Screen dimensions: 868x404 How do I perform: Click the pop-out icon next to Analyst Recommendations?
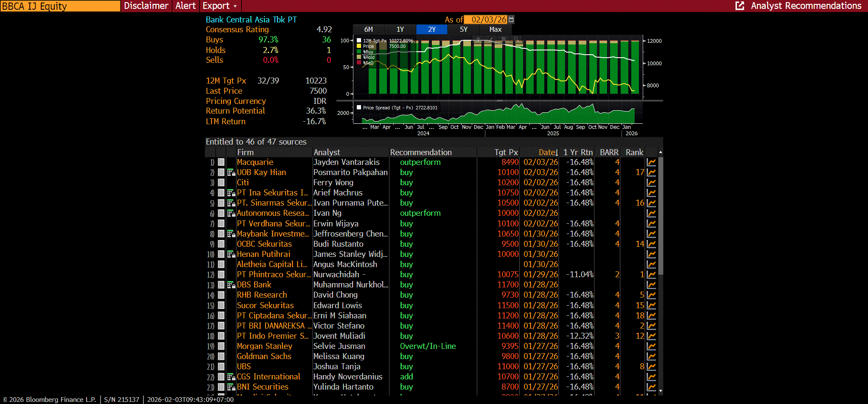pos(739,6)
